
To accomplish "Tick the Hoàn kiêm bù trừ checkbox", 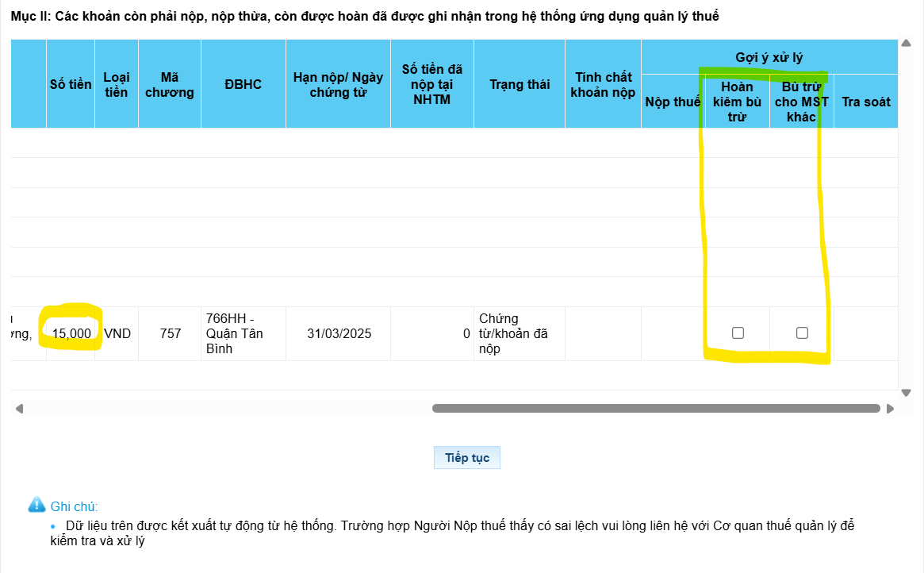I will coord(738,333).
